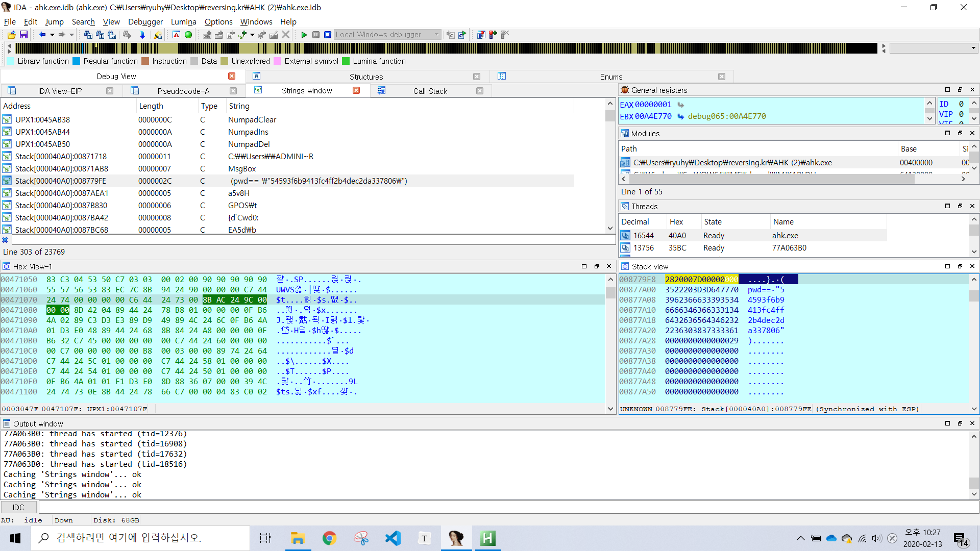This screenshot has width=980, height=551.
Task: Open the Local Windows debugger dropdown
Action: (x=436, y=35)
